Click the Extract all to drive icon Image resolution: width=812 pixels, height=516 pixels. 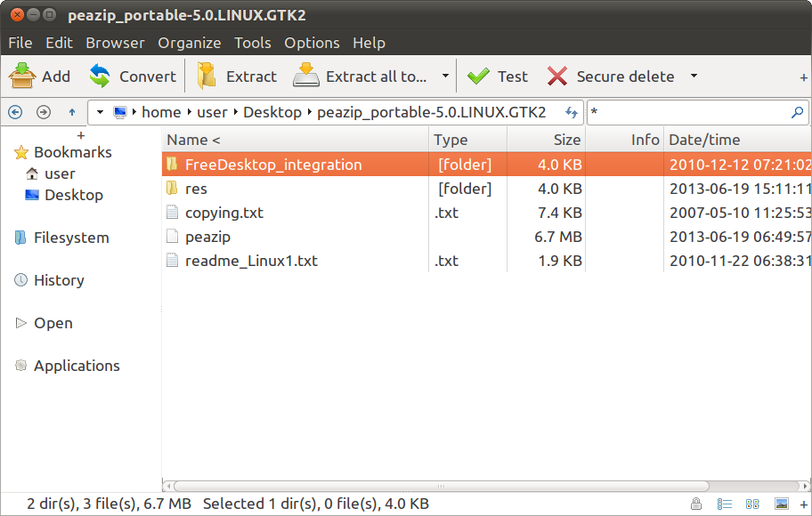(x=306, y=77)
